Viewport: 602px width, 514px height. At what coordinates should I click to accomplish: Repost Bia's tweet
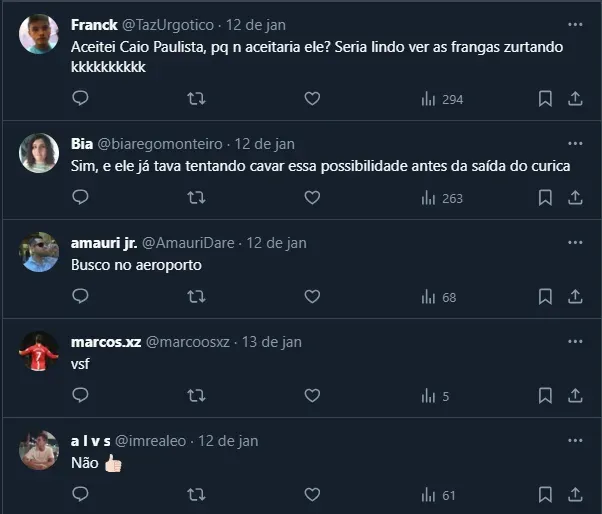point(197,197)
